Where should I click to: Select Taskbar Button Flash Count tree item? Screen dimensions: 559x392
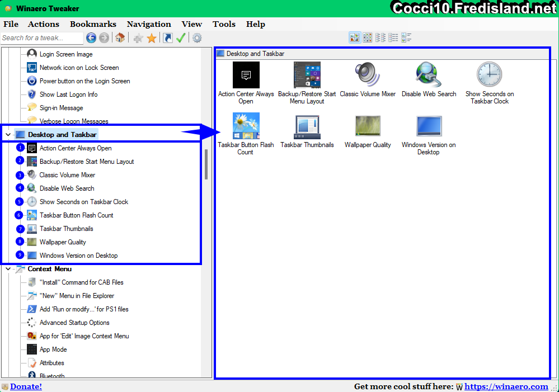click(x=76, y=215)
